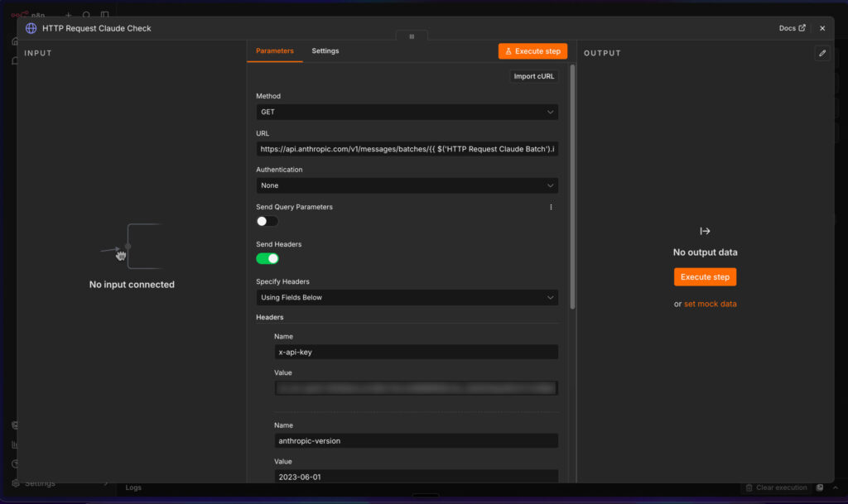848x504 pixels.
Task: Switch to the Settings tab
Action: coord(325,50)
